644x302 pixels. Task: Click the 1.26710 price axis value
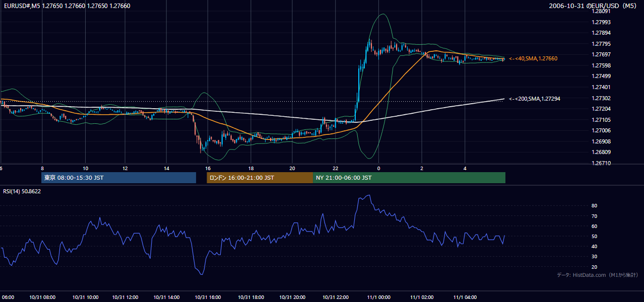tap(601, 163)
